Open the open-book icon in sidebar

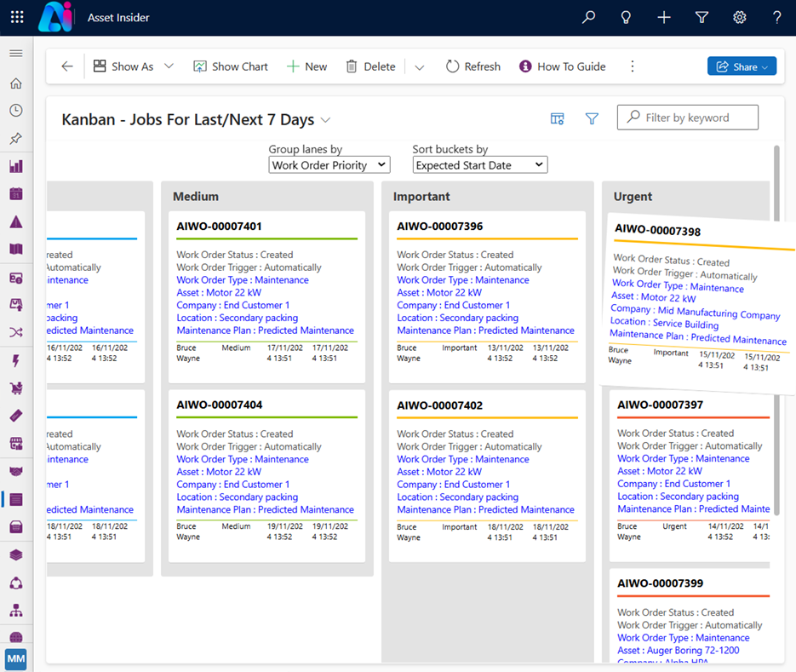pyautogui.click(x=16, y=249)
